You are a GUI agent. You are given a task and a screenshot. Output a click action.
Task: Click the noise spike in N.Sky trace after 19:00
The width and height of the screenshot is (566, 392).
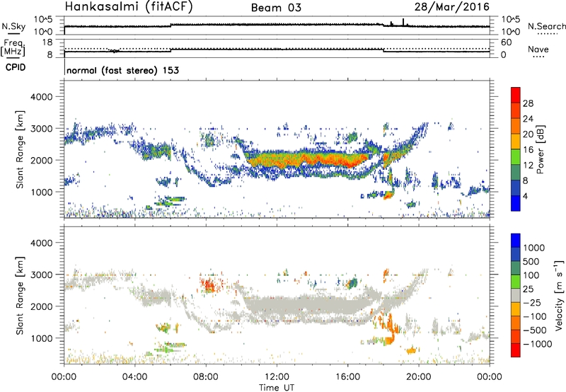[403, 22]
